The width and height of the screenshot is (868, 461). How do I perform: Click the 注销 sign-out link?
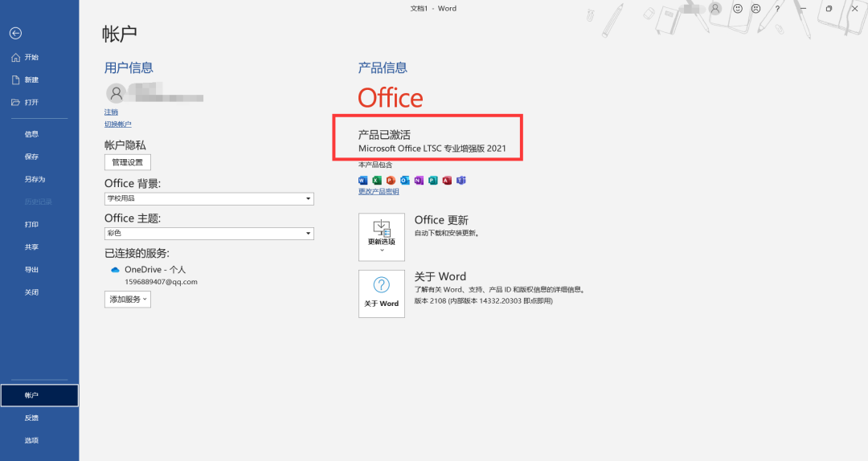point(111,112)
